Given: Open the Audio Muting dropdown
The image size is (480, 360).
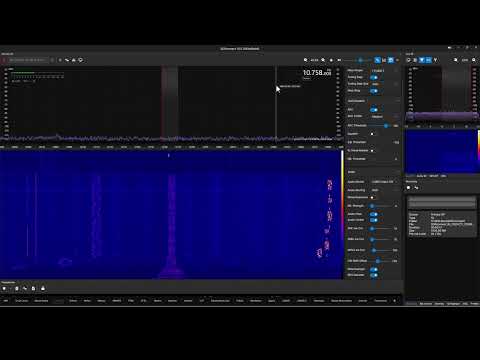Looking at the screenshot, I should coord(385,190).
